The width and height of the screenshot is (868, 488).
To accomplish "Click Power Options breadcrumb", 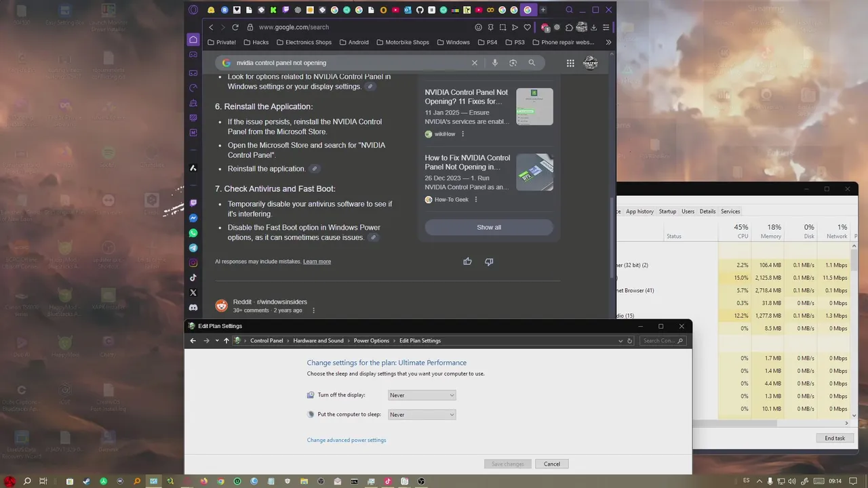I will tap(372, 341).
